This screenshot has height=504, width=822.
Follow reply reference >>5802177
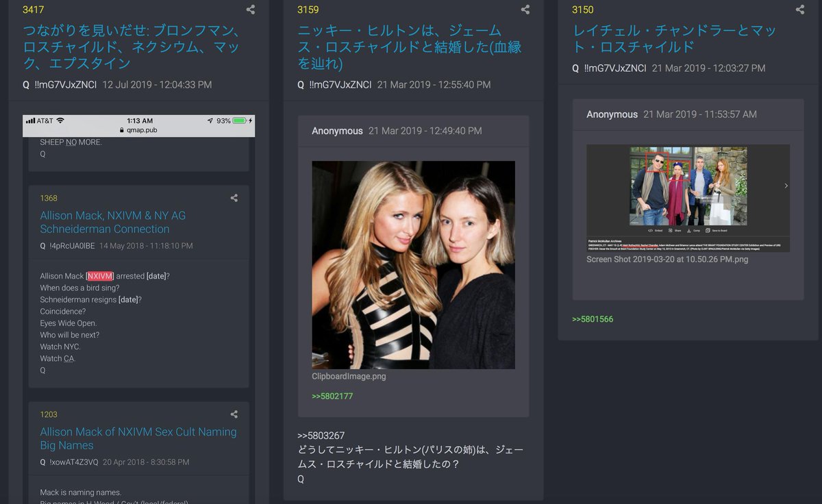pos(332,396)
